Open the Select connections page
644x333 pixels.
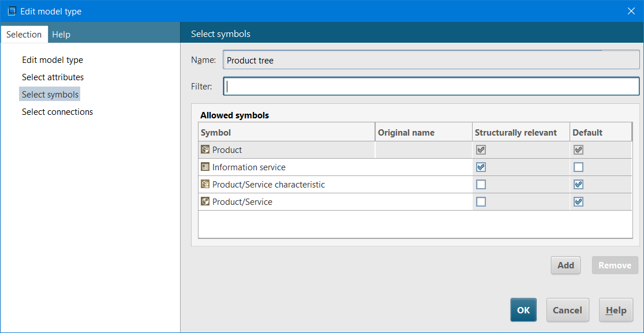57,112
